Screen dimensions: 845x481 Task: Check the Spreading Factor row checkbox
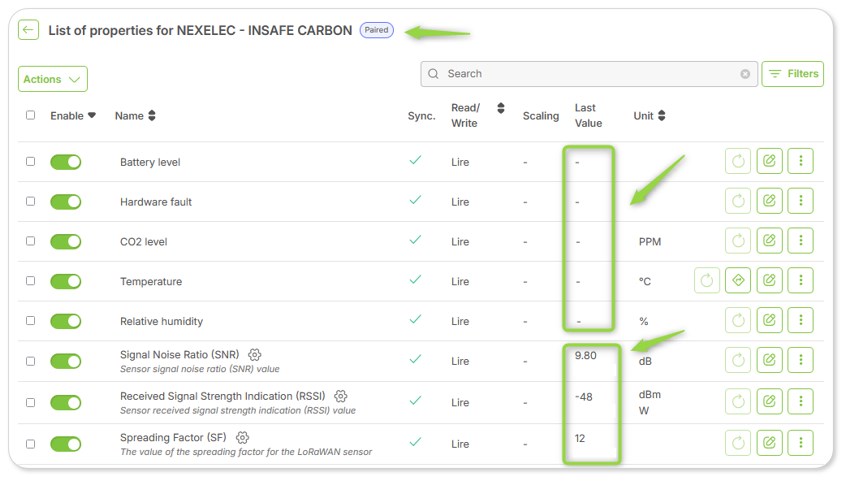click(31, 444)
